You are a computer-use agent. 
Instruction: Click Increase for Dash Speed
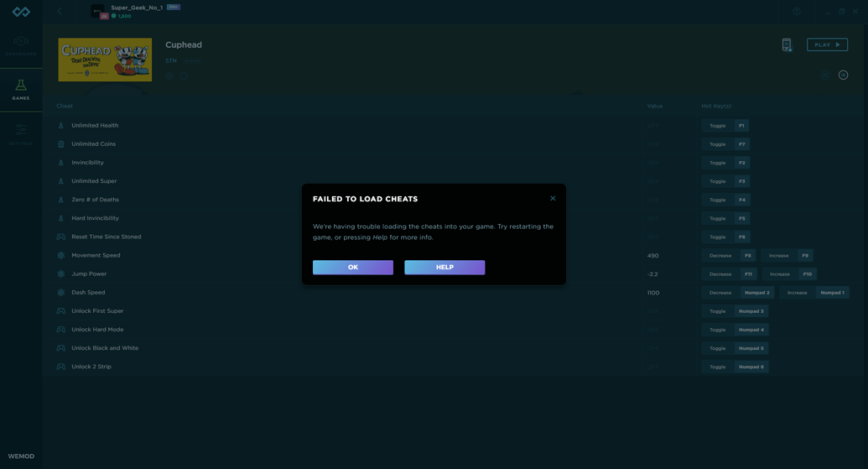tap(797, 293)
